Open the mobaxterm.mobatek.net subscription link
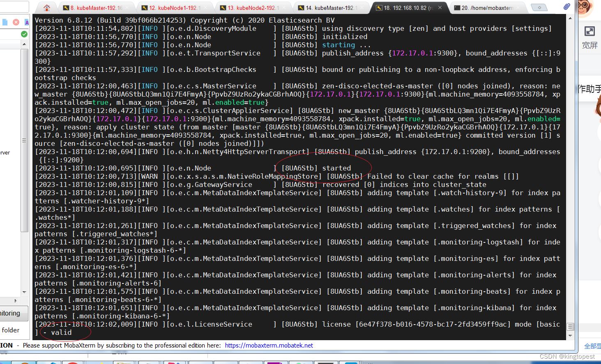Image resolution: width=601 pixels, height=364 pixels. point(269,345)
